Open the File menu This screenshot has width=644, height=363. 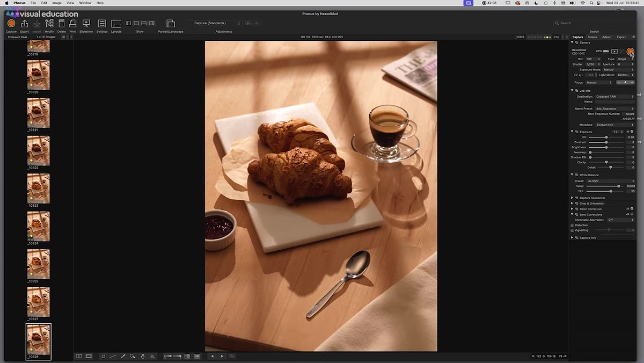33,3
